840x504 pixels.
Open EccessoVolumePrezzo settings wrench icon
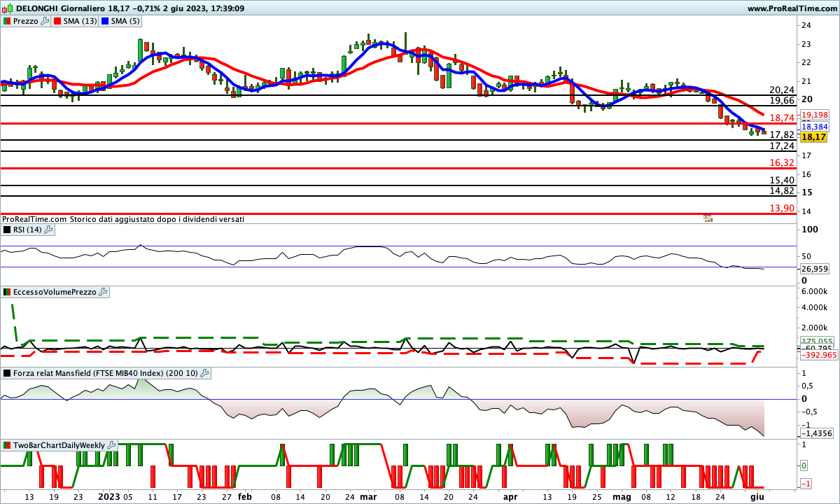pos(103,292)
